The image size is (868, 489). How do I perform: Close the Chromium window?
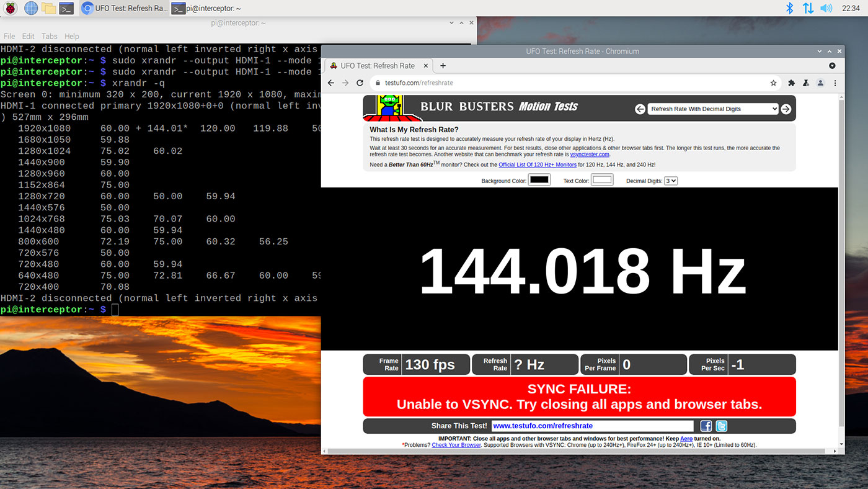click(x=840, y=51)
